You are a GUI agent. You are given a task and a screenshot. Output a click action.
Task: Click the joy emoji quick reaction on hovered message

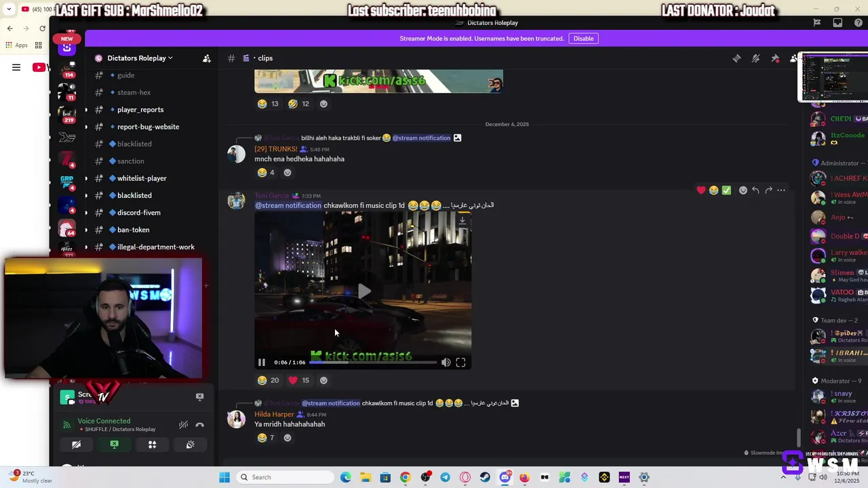pyautogui.click(x=713, y=190)
